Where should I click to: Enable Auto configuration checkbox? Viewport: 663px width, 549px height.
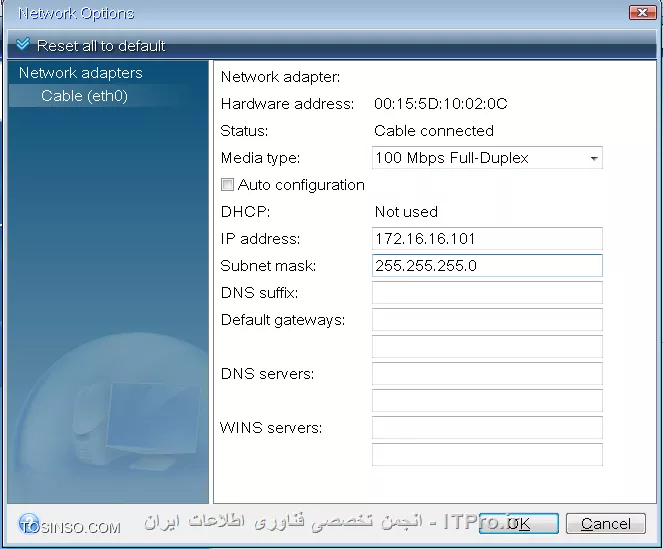tap(227, 185)
